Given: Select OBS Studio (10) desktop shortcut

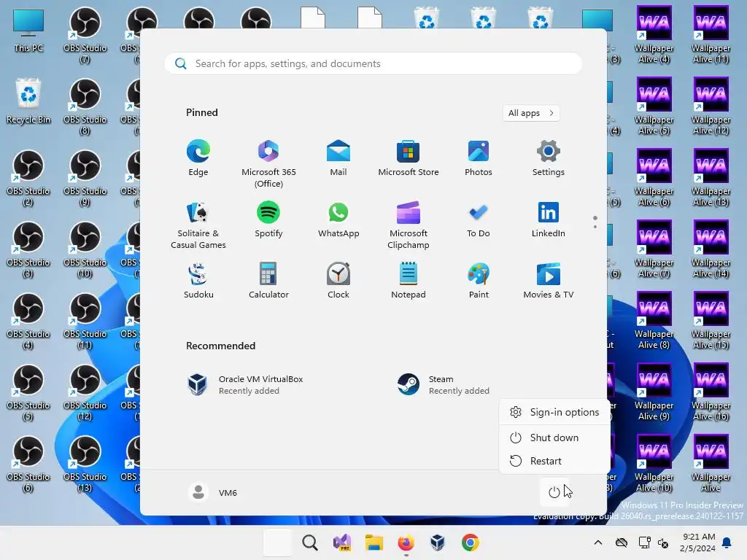Looking at the screenshot, I should click(x=85, y=249).
